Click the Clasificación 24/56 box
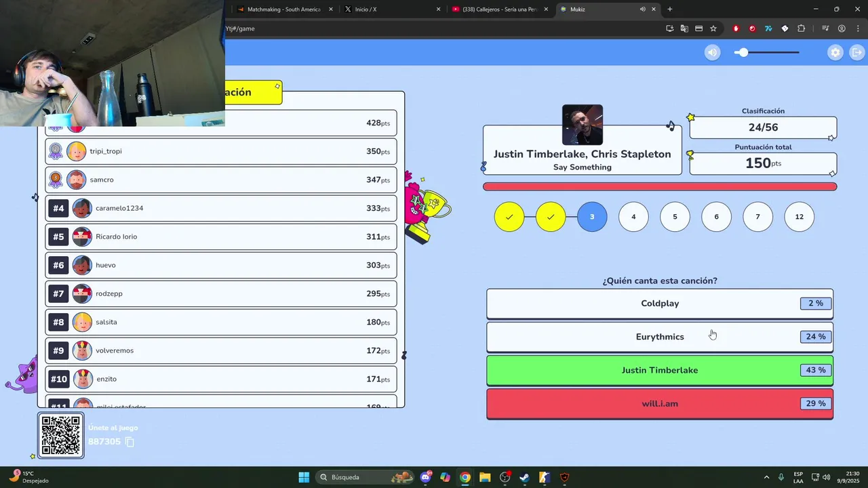This screenshot has height=488, width=868. tap(763, 127)
